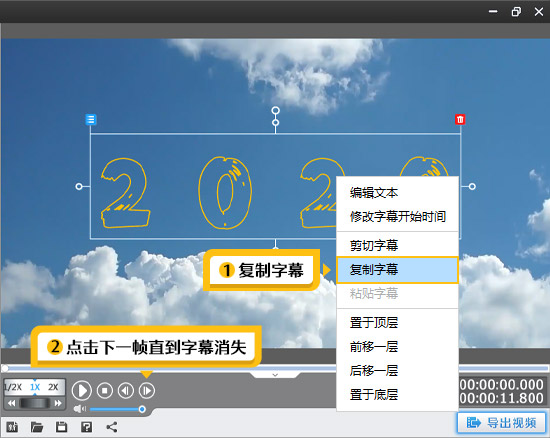Open help question mark icon
This screenshot has height=438, width=550.
(x=86, y=427)
